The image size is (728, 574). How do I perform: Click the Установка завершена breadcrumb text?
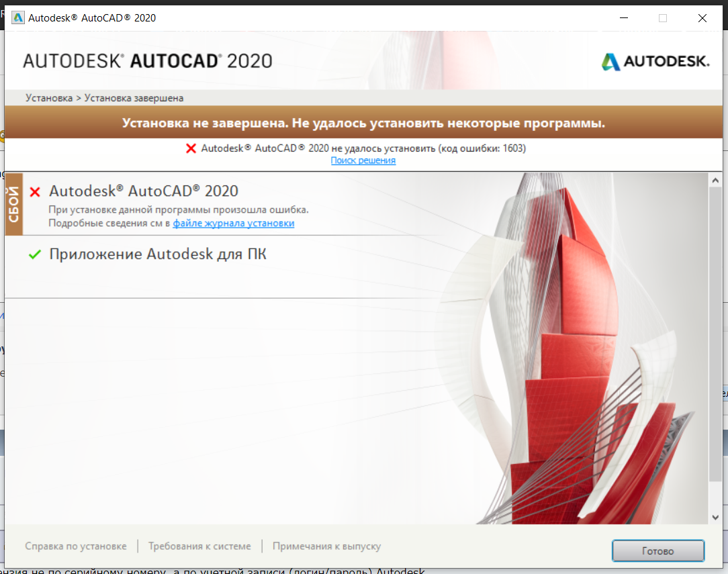[134, 98]
